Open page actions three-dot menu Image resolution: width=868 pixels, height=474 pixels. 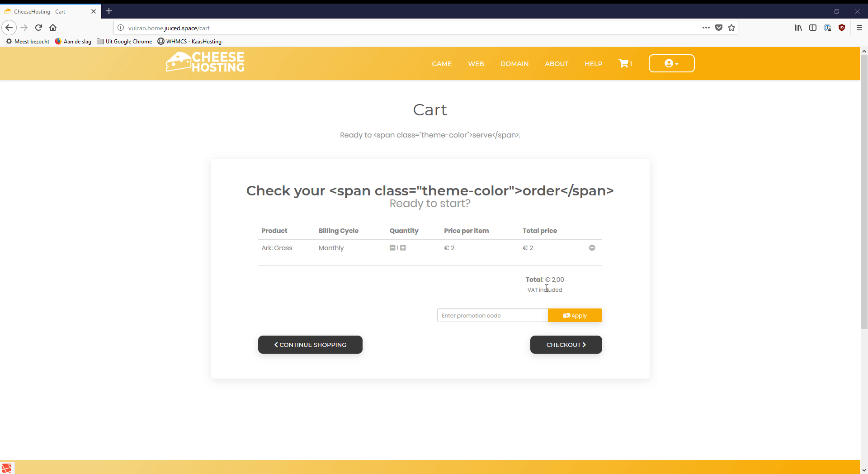pyautogui.click(x=706, y=28)
